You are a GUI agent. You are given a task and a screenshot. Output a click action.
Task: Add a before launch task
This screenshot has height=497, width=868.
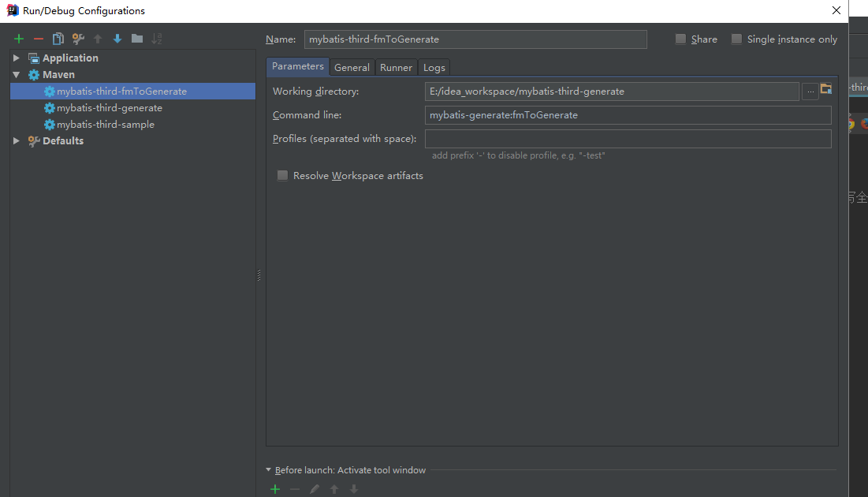click(275, 489)
